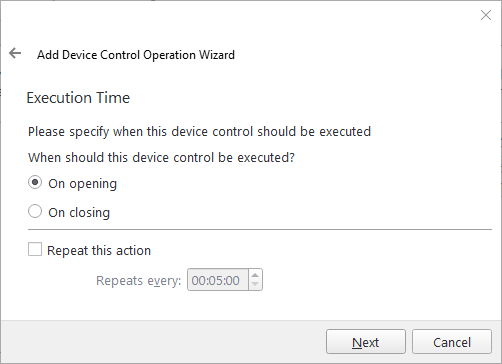Click the Repeats every label
The image size is (502, 364).
(138, 281)
